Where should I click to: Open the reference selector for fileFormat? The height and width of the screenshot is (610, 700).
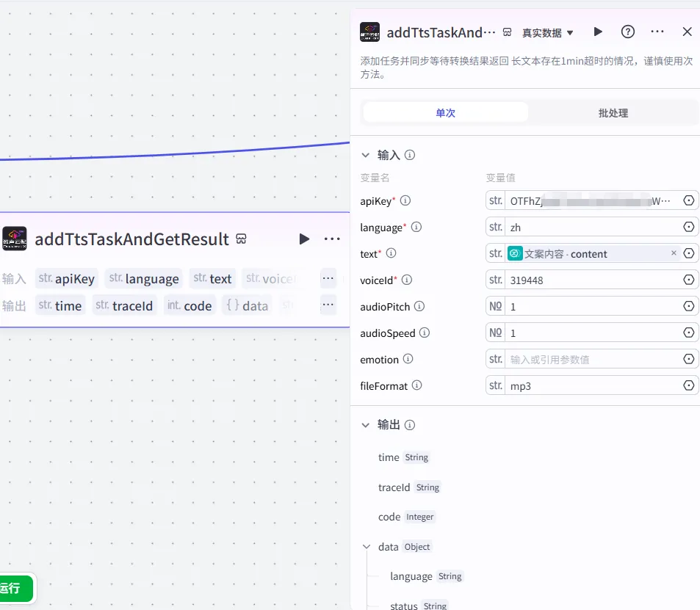pyautogui.click(x=689, y=385)
